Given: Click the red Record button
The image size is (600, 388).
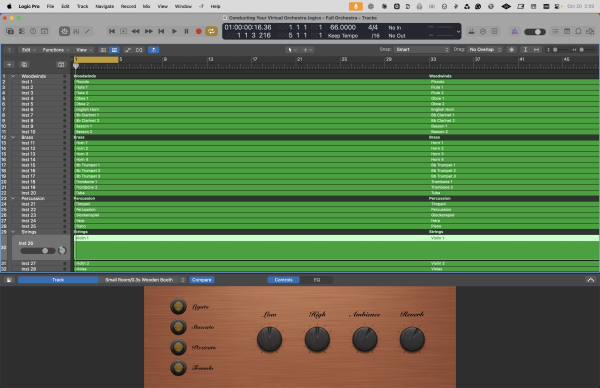Looking at the screenshot, I should tap(199, 31).
